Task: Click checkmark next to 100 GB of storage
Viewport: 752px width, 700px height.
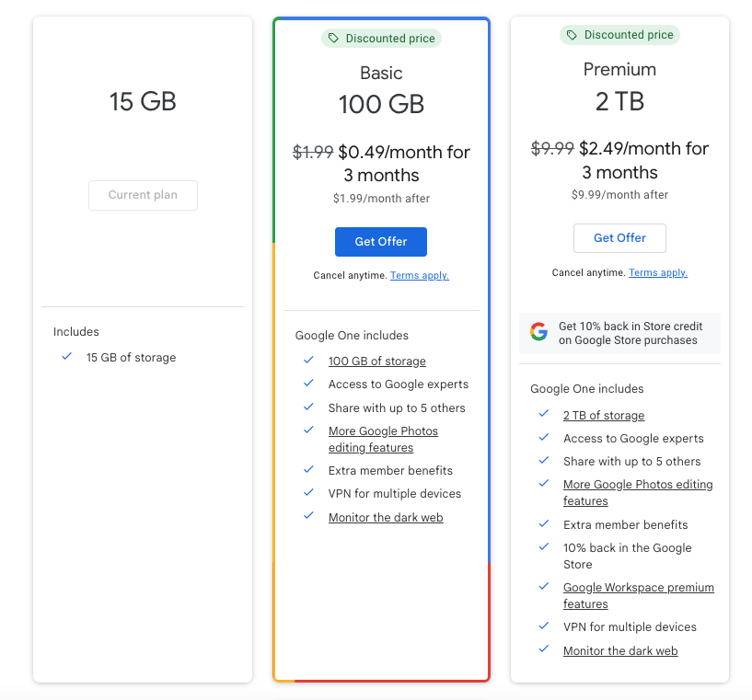Action: pyautogui.click(x=308, y=361)
